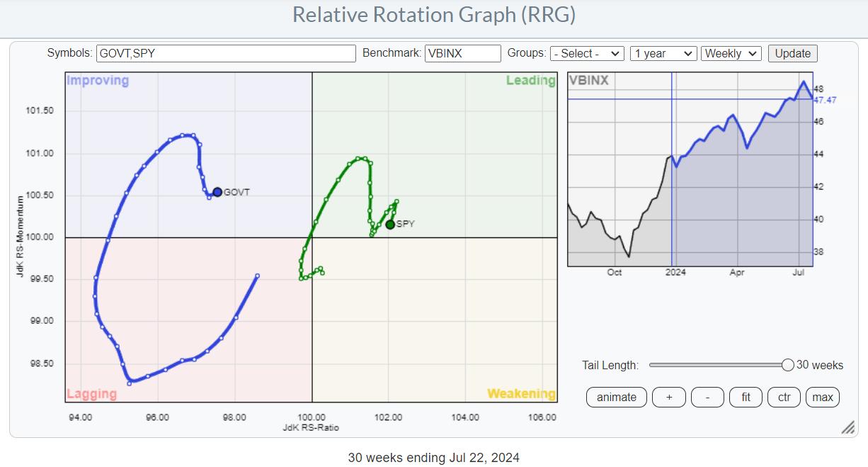The image size is (868, 467).
Task: Click the Symbols input field
Action: 226,53
